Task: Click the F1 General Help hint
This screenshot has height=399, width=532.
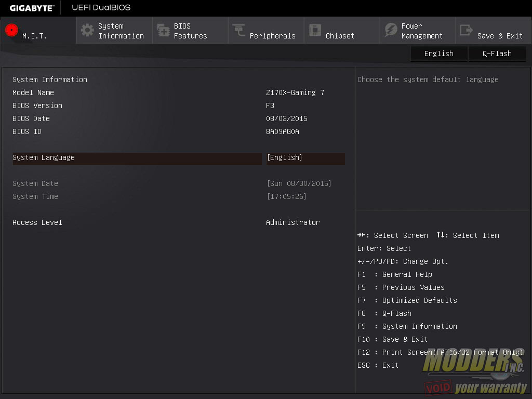Action: 395,274
